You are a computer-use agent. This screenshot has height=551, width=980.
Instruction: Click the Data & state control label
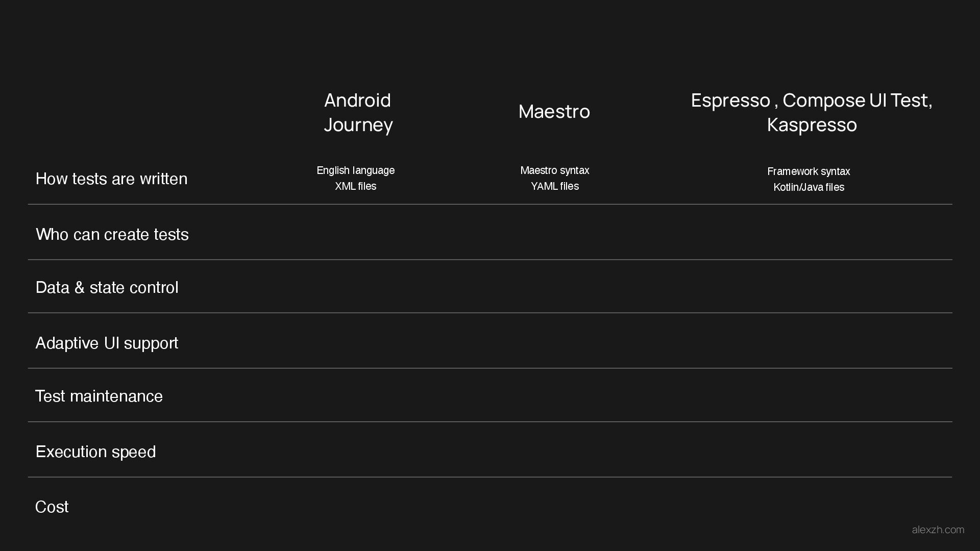tap(107, 288)
